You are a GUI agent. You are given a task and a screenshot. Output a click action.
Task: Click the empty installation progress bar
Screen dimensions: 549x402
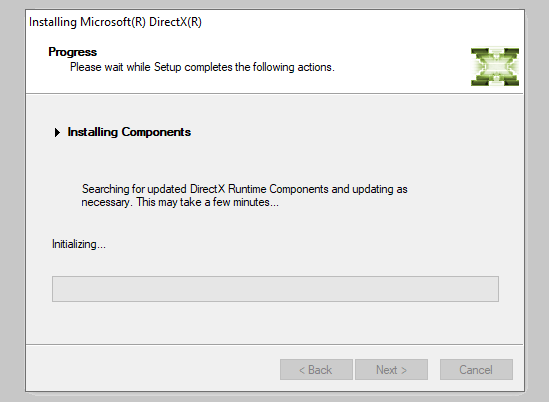point(275,289)
